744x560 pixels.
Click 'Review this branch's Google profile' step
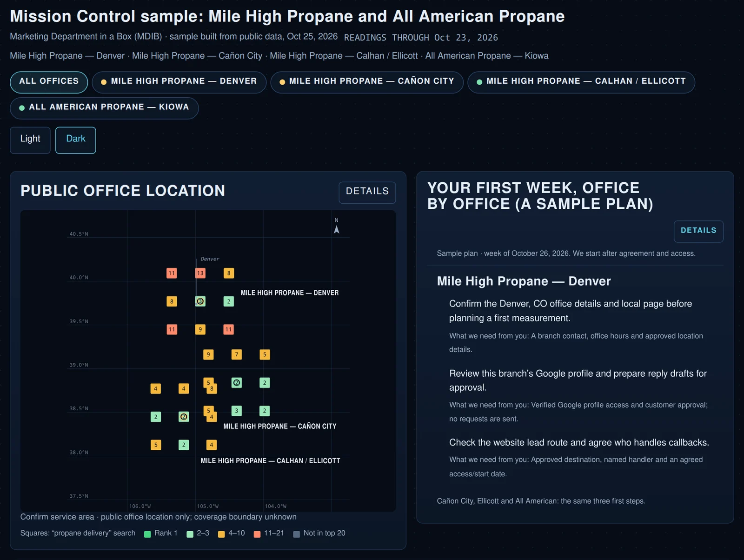tap(578, 380)
